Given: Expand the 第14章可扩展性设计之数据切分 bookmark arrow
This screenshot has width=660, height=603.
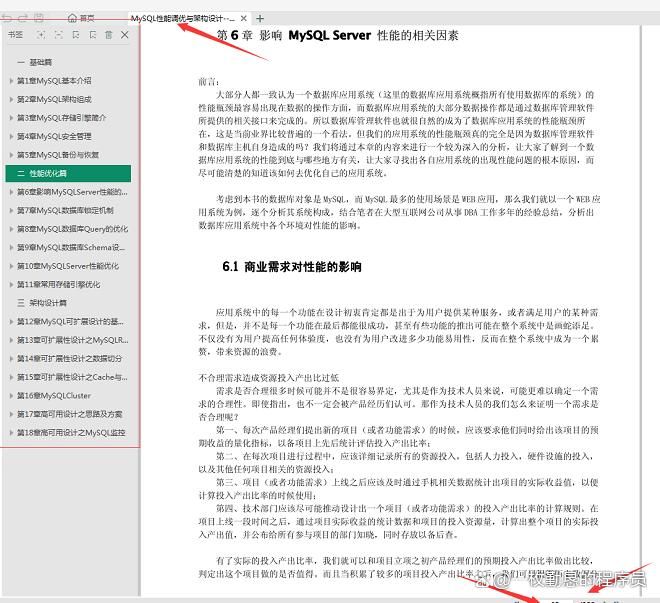Looking at the screenshot, I should pyautogui.click(x=11, y=359).
